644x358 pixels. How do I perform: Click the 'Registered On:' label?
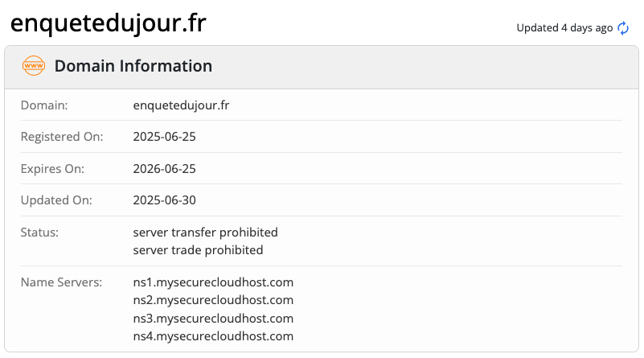click(x=62, y=137)
